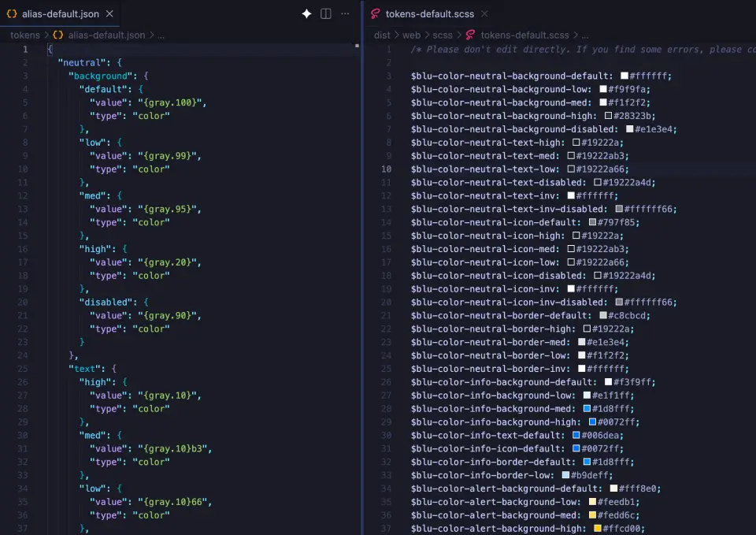The height and width of the screenshot is (535, 756).
Task: Open color swatch for neutral-text-inv-disabled #ffffff66
Action: pyautogui.click(x=619, y=209)
